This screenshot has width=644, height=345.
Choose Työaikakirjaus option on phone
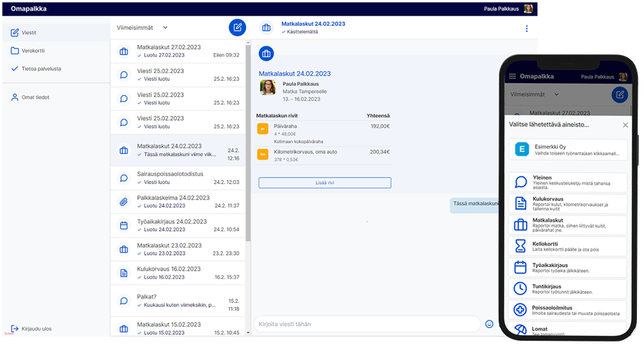point(568,268)
